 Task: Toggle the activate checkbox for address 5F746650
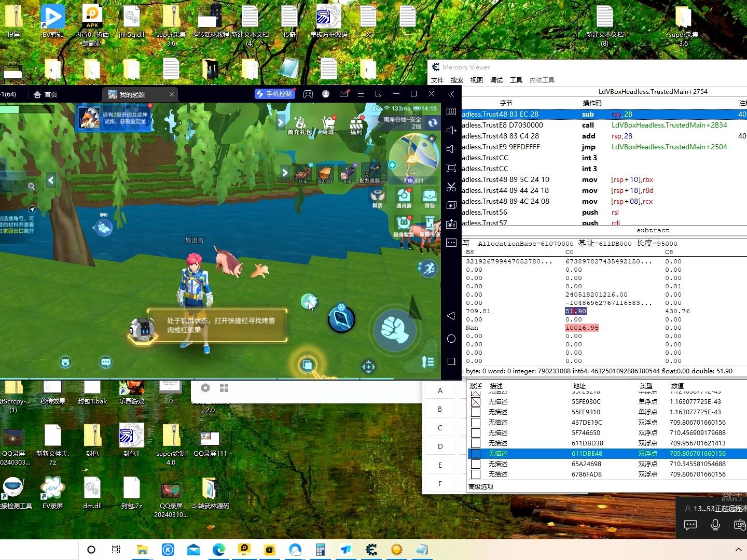click(x=476, y=433)
